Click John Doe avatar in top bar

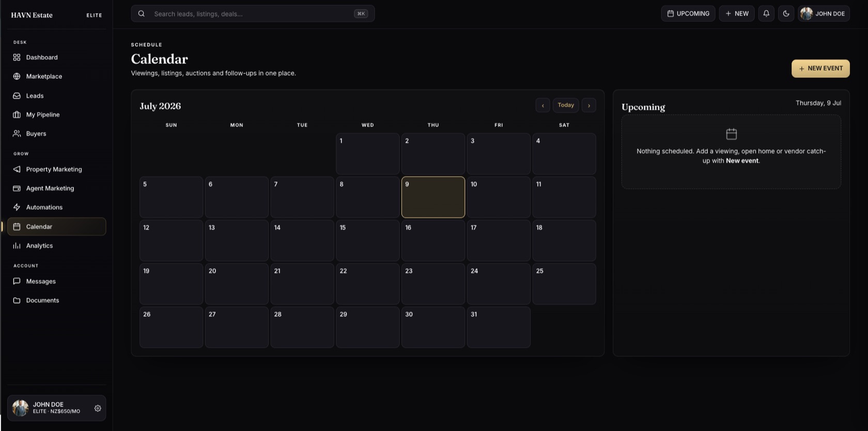[x=806, y=13]
